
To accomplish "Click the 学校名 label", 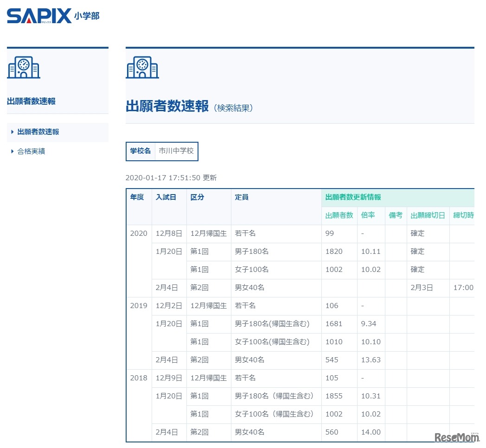I will point(140,151).
